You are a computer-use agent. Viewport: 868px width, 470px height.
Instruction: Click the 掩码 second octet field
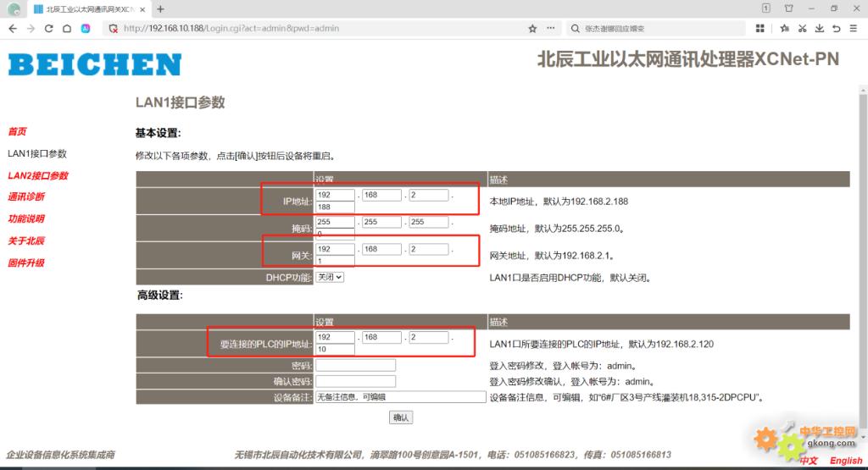[x=382, y=222]
